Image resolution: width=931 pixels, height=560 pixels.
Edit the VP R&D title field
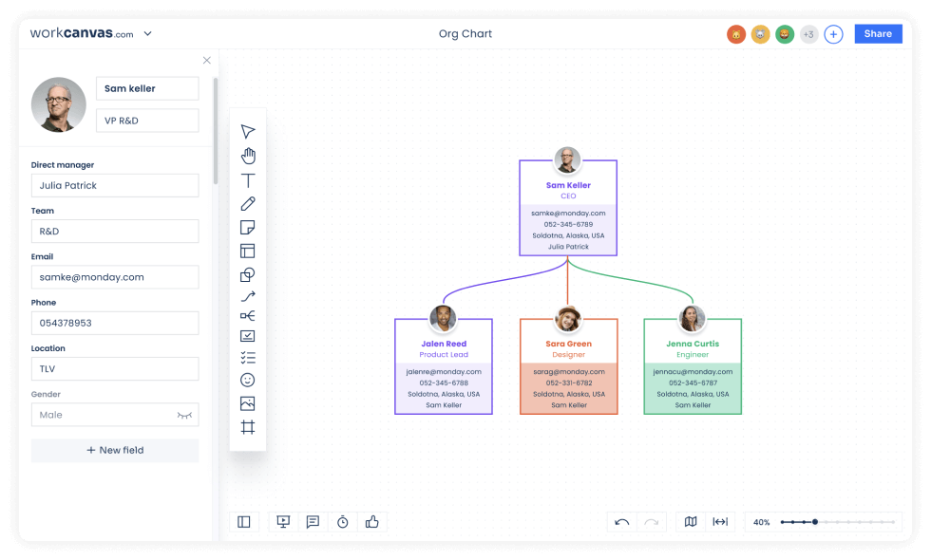click(147, 121)
